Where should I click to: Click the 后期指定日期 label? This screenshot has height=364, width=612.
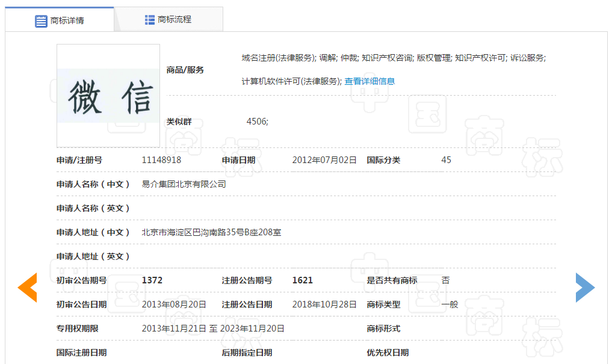tap(247, 353)
